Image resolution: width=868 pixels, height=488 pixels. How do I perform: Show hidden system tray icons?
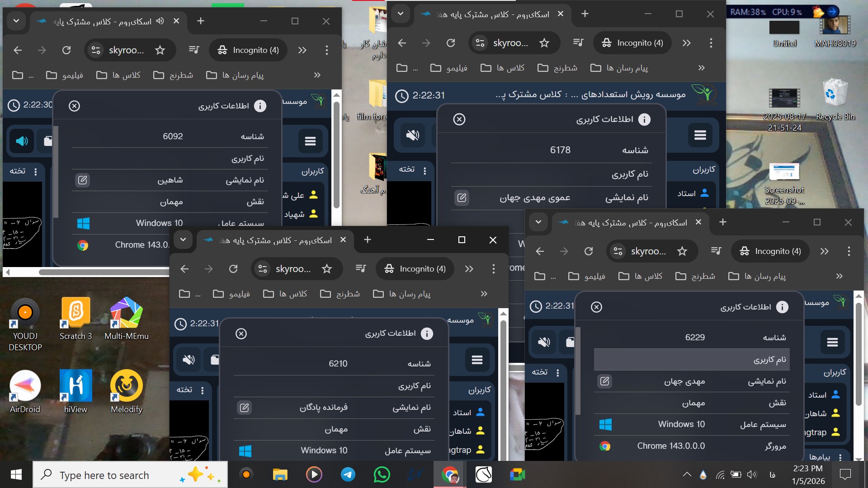coord(687,474)
